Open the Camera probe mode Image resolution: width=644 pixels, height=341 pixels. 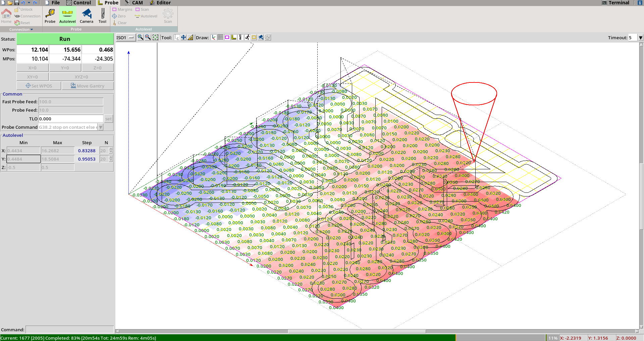pyautogui.click(x=87, y=16)
